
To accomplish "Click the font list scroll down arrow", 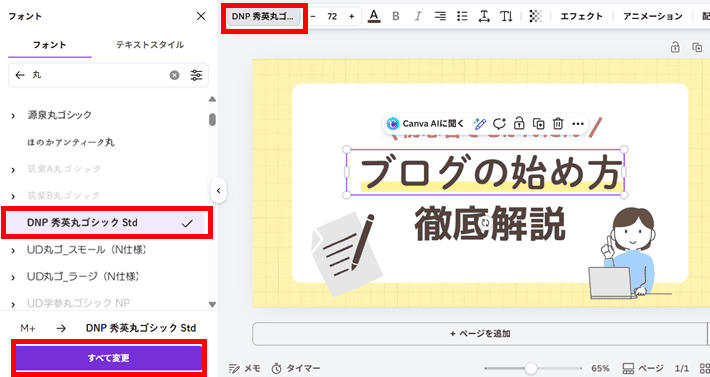I will tap(212, 305).
